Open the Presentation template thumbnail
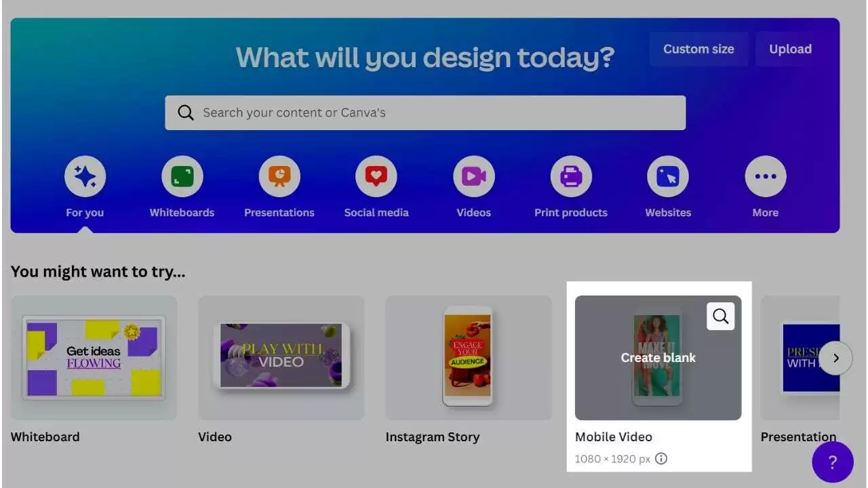 (800, 358)
